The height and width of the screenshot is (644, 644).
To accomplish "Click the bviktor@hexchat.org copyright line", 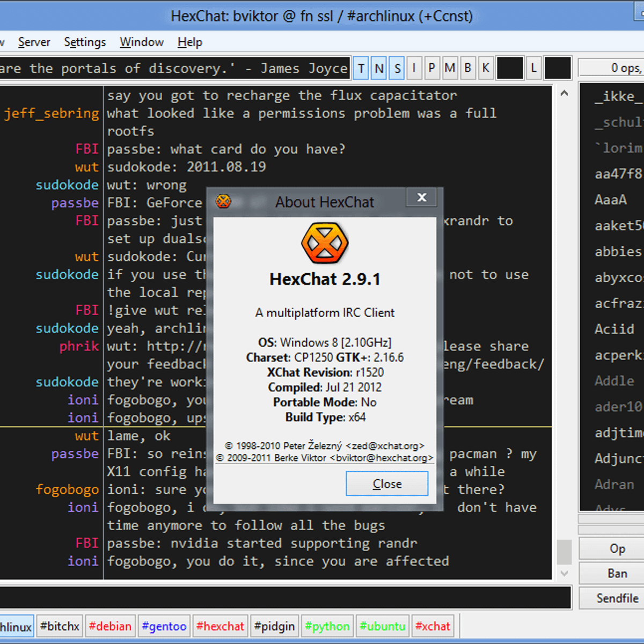I will click(325, 458).
